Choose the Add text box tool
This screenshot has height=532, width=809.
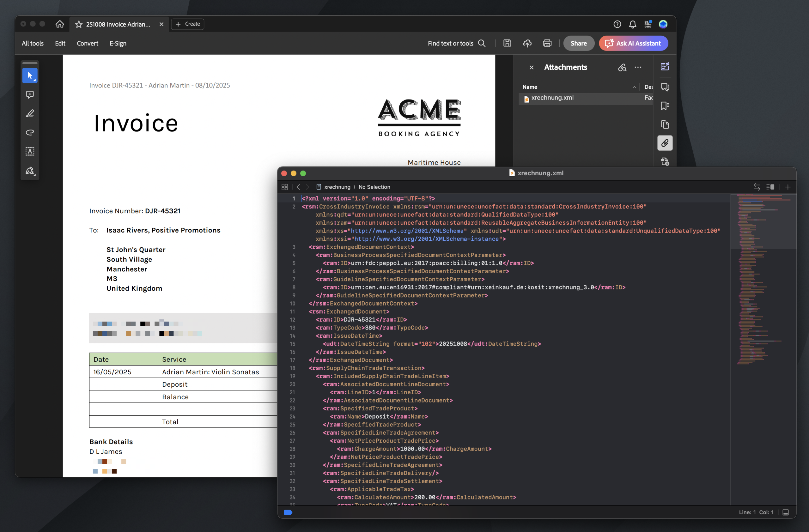[x=30, y=152]
